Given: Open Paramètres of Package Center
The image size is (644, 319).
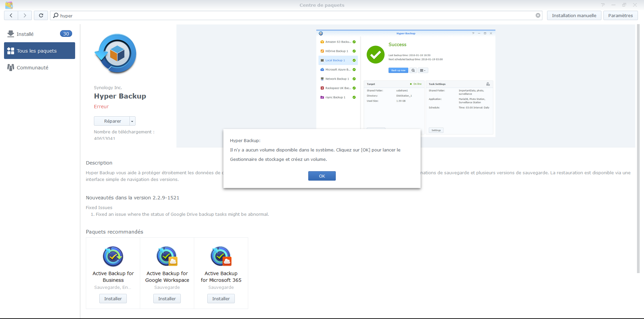Looking at the screenshot, I should point(621,15).
